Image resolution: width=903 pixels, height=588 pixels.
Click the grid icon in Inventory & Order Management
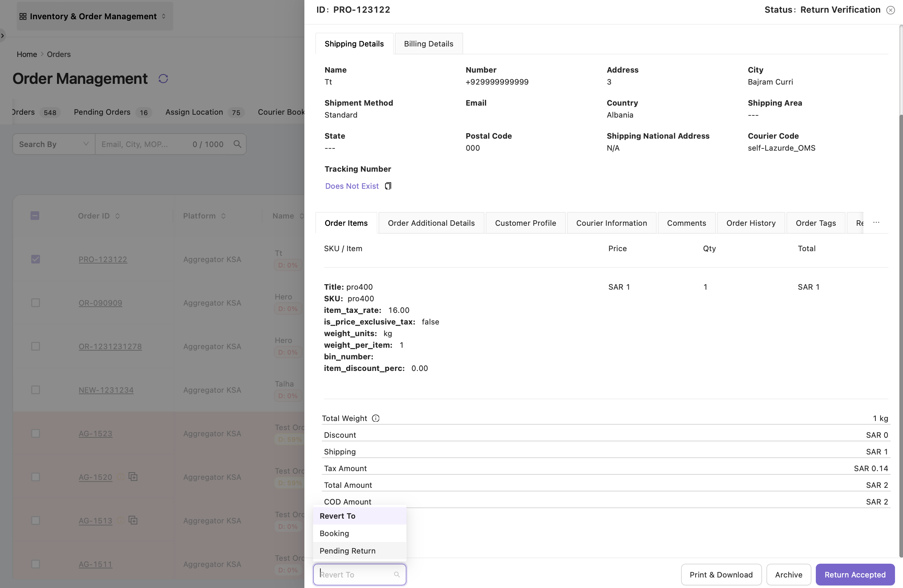[x=23, y=16]
